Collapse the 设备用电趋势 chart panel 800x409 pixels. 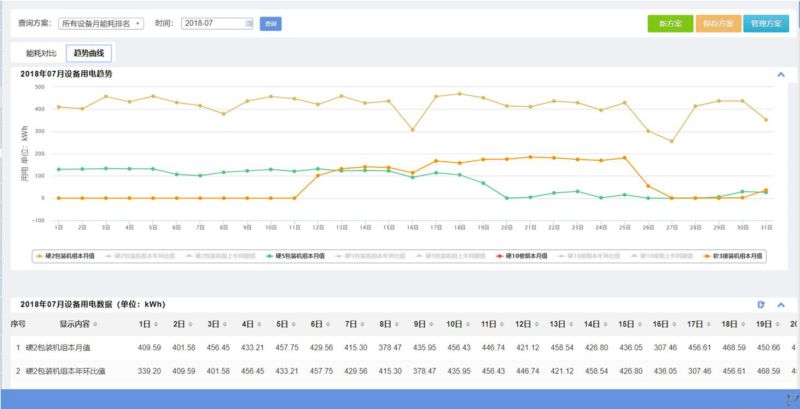coord(780,74)
